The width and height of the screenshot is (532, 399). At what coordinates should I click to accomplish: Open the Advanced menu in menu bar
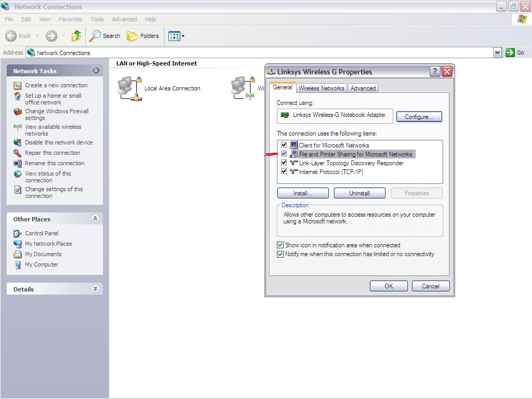[x=124, y=19]
